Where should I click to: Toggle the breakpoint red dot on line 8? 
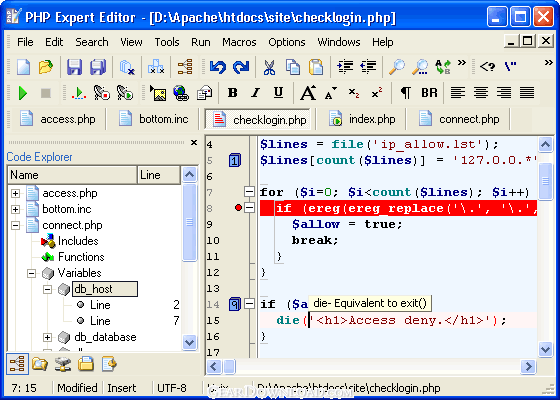coord(238,207)
